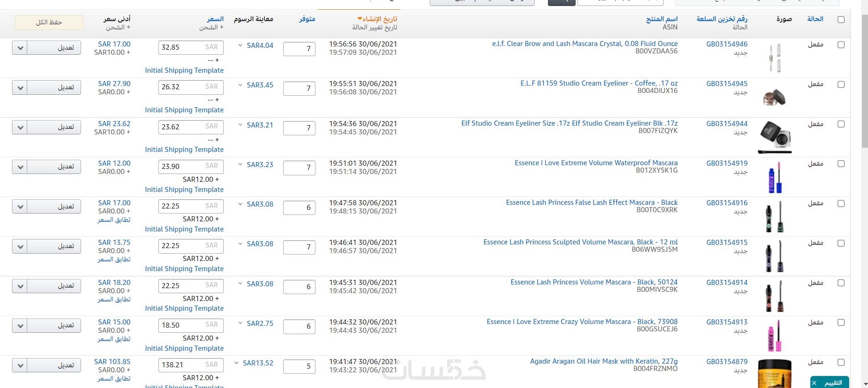Image resolution: width=868 pixels, height=388 pixels.
Task: Click تطابق السعر for SKU GB03154916
Action: pos(114,220)
